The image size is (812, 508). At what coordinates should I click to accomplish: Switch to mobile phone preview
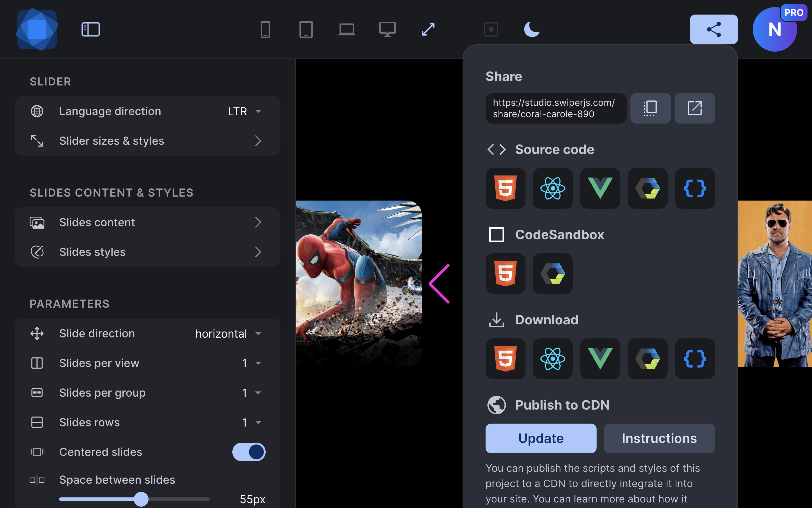coord(265,29)
